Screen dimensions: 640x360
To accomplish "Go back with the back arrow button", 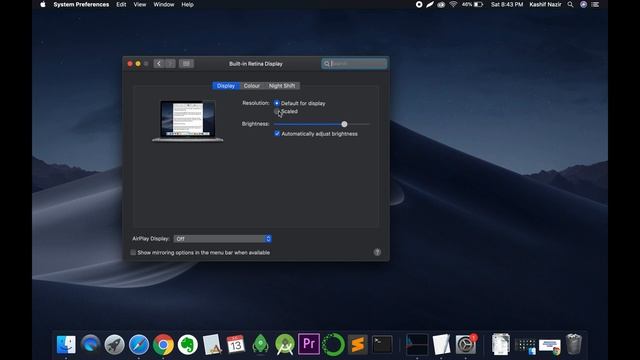I will 159,63.
